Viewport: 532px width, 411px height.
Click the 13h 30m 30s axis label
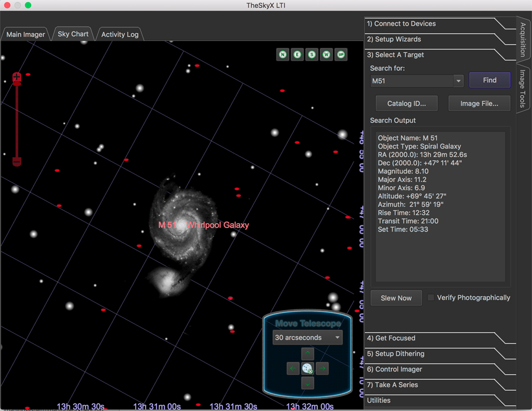(81, 406)
